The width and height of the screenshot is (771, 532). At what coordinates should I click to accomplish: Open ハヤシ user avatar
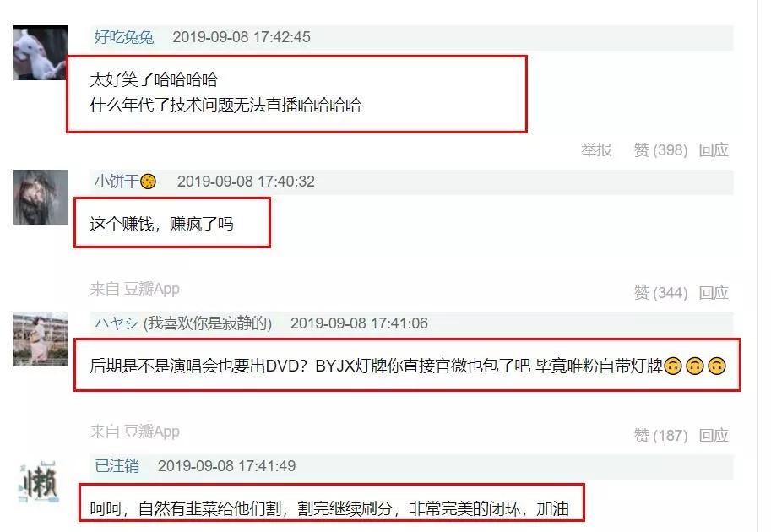coord(40,339)
